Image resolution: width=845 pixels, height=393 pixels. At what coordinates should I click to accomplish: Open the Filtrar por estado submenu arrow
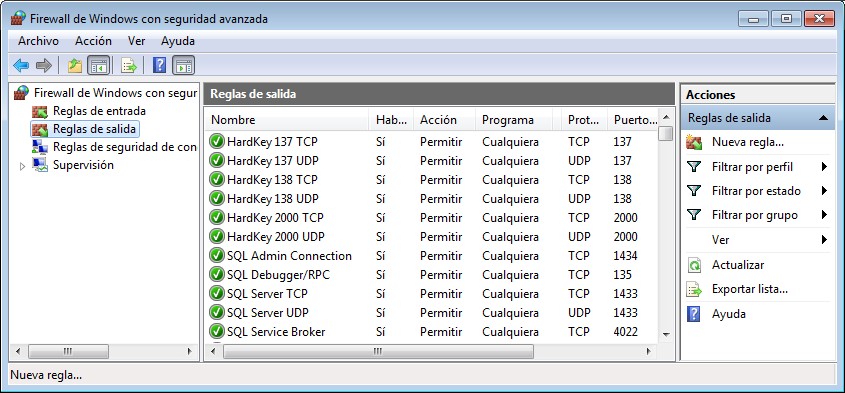(x=824, y=191)
